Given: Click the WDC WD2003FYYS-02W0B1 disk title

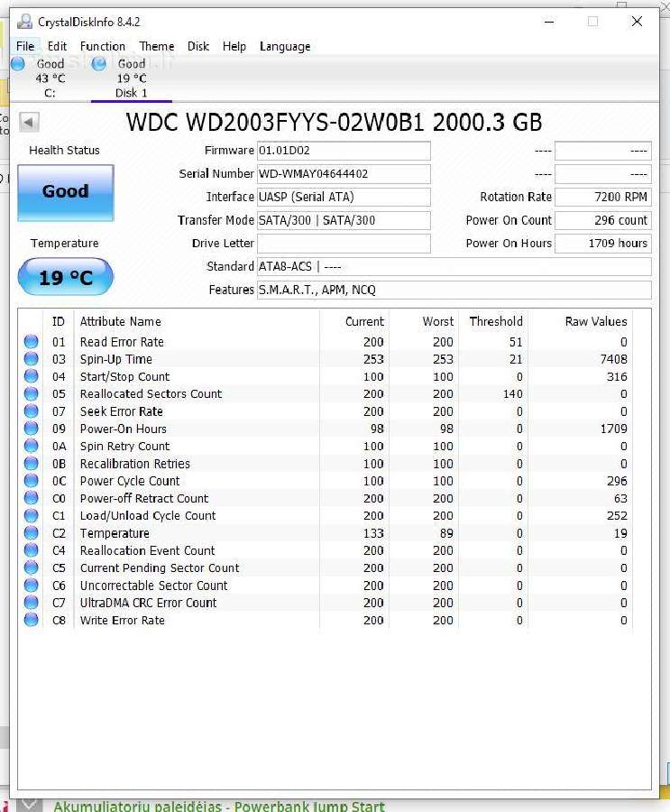Looking at the screenshot, I should [x=334, y=122].
